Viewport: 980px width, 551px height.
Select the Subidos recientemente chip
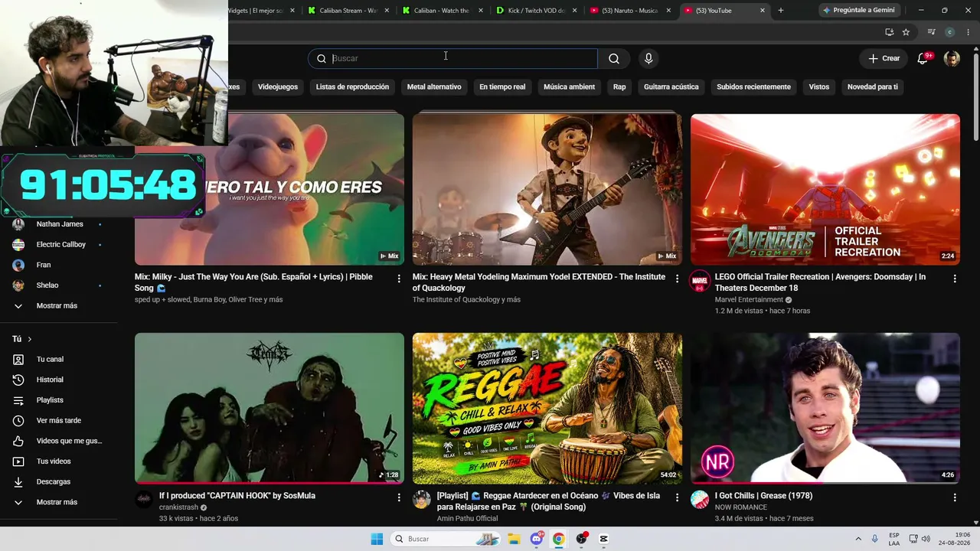(753, 86)
